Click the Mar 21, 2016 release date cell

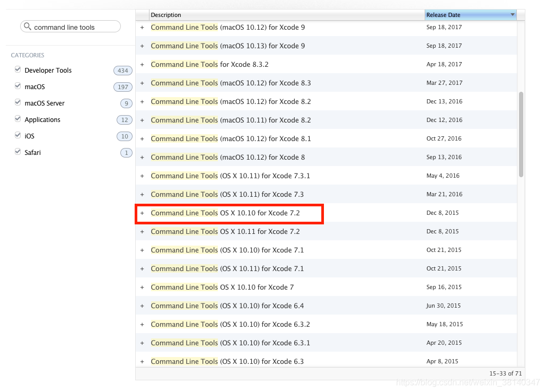coord(445,194)
